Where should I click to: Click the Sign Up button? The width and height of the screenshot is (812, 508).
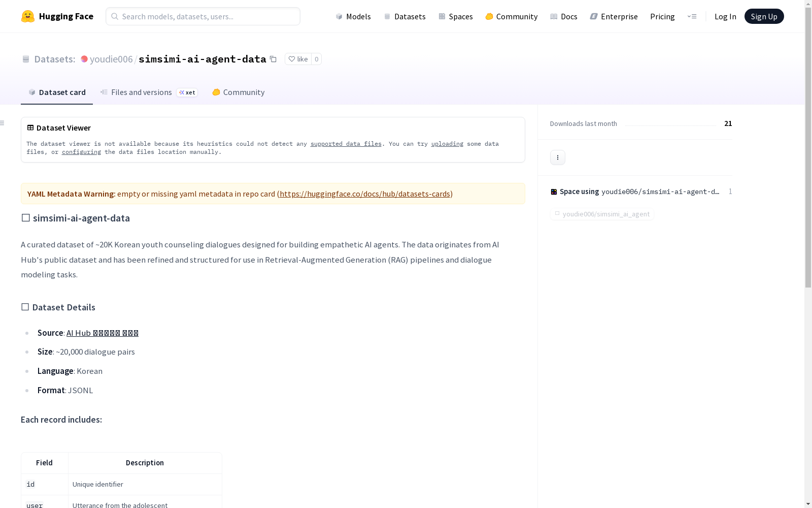764,16
